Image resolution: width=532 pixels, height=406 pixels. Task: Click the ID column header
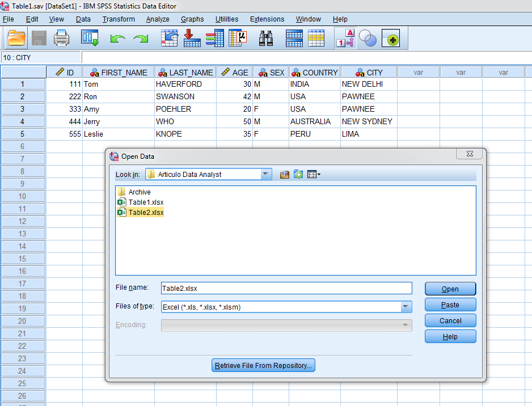pos(65,73)
